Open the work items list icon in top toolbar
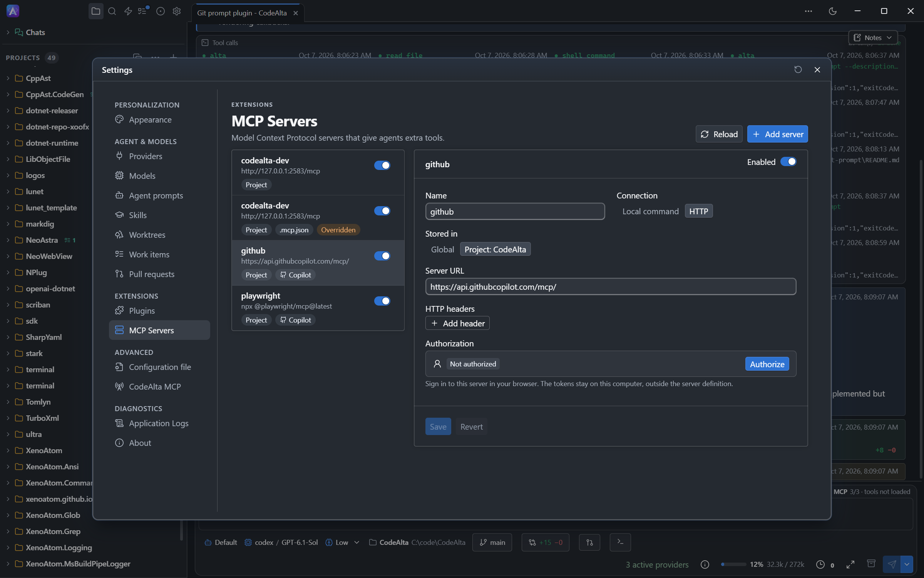Image resolution: width=924 pixels, height=578 pixels. [x=143, y=12]
